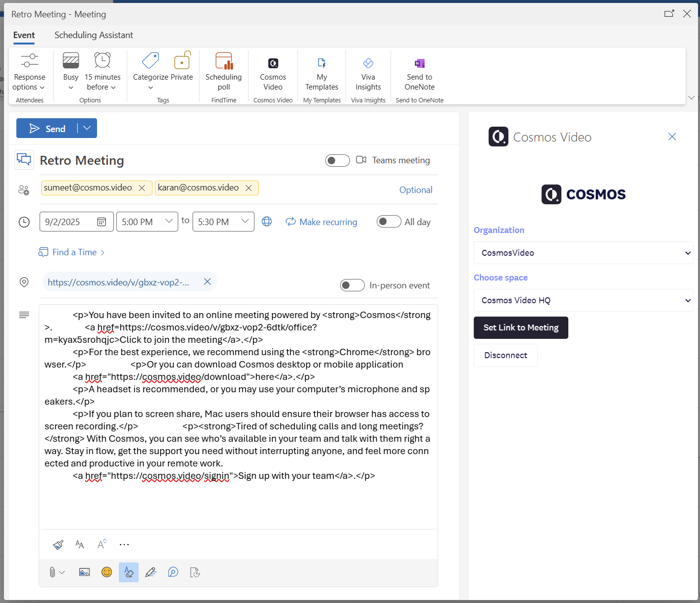Toggle the Private lock icon

182,60
